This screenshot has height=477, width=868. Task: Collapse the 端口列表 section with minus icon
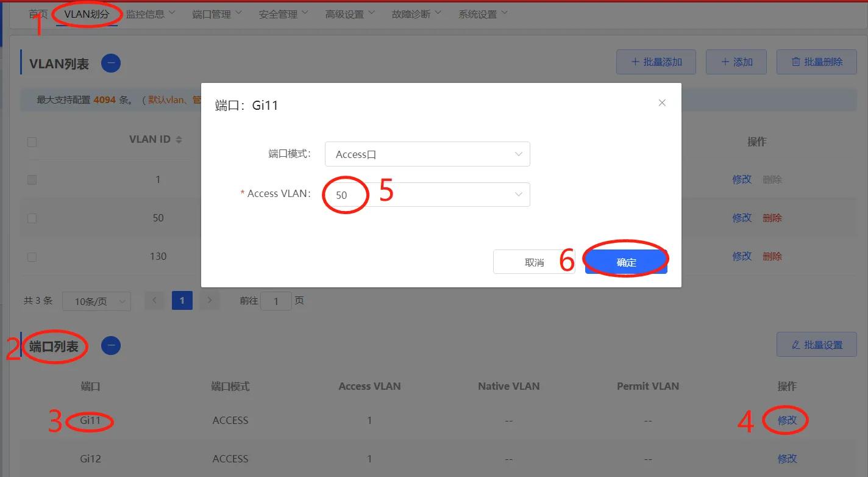click(x=110, y=345)
